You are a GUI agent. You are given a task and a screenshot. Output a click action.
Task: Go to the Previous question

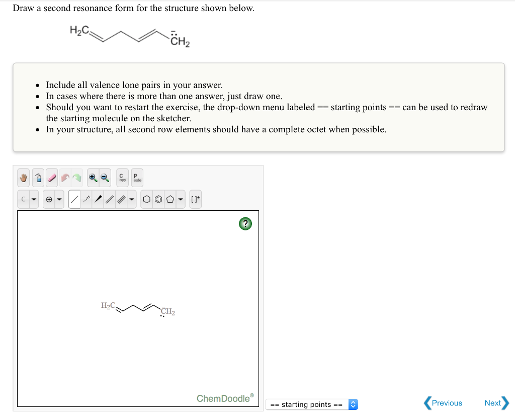pos(443,403)
